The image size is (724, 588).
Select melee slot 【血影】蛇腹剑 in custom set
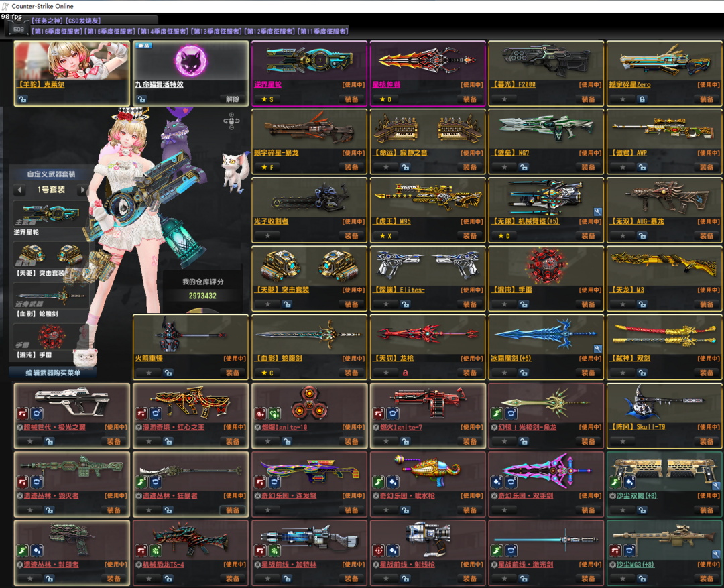click(x=51, y=296)
